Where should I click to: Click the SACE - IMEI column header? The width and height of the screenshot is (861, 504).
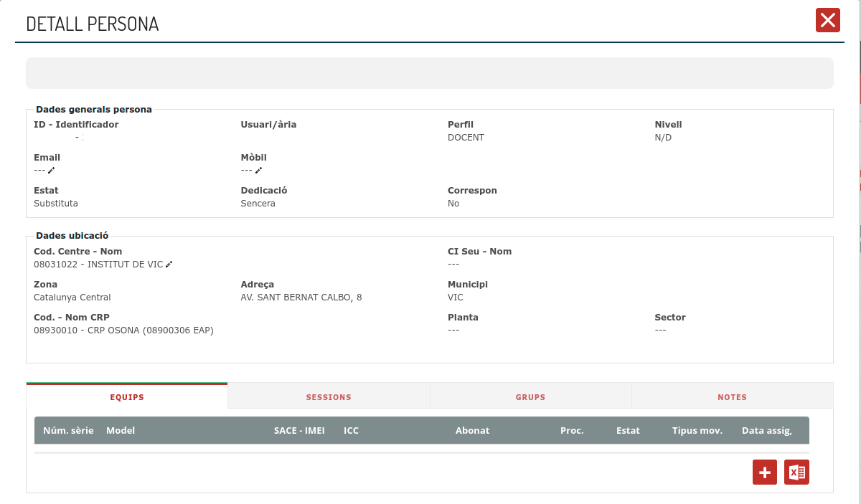(x=299, y=431)
